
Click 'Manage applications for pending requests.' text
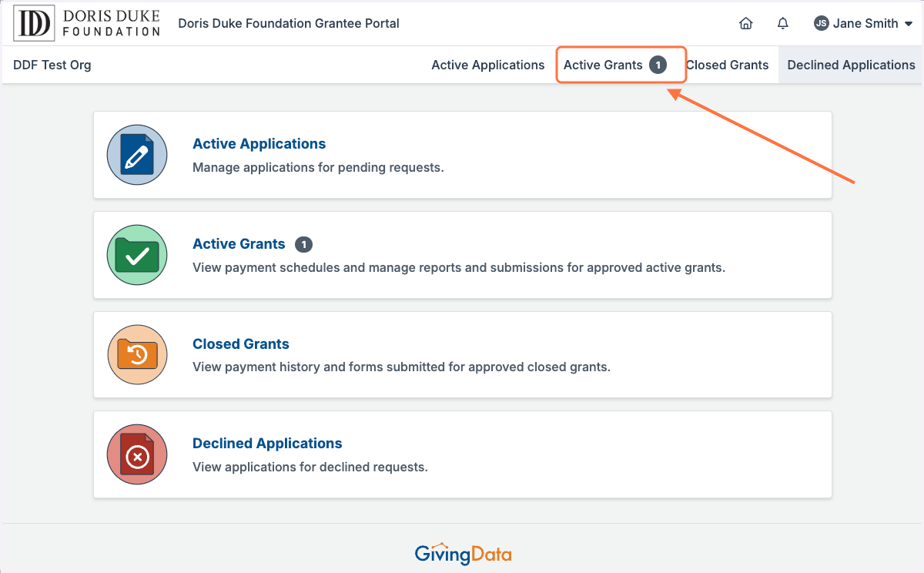pyautogui.click(x=318, y=167)
